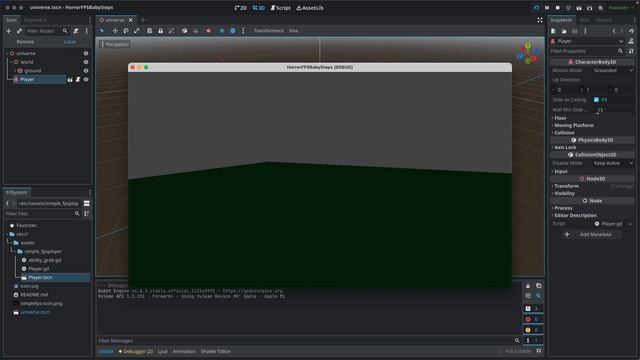Choose the Scale mode tool
The height and width of the screenshot is (360, 640).
(136, 31)
